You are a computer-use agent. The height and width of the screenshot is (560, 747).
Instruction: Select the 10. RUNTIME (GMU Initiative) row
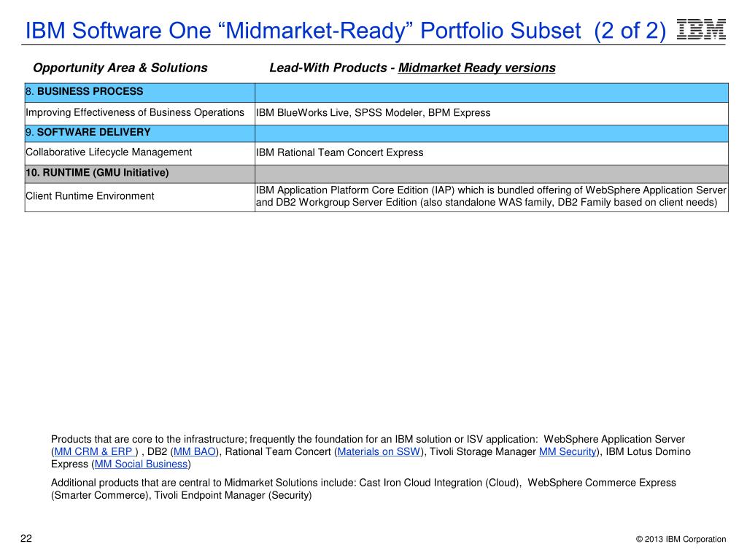click(376, 174)
